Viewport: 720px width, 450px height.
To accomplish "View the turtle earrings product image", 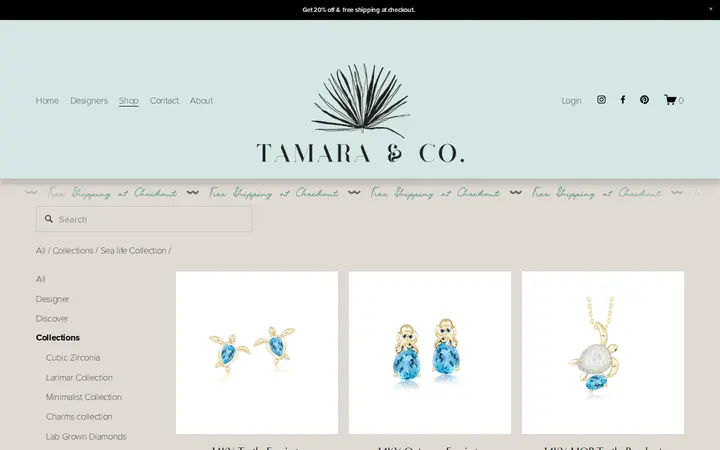I will 257,353.
